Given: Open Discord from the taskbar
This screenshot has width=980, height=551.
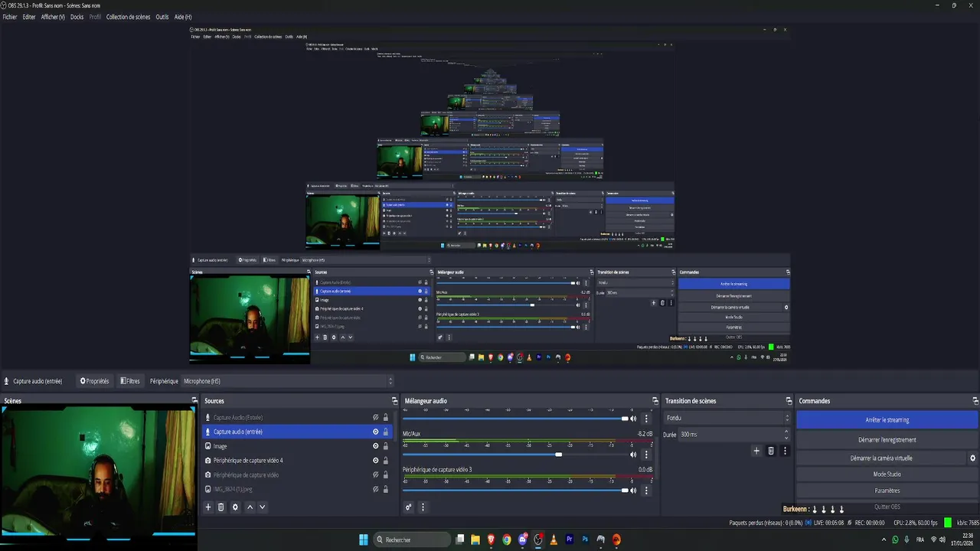Looking at the screenshot, I should coord(523,540).
